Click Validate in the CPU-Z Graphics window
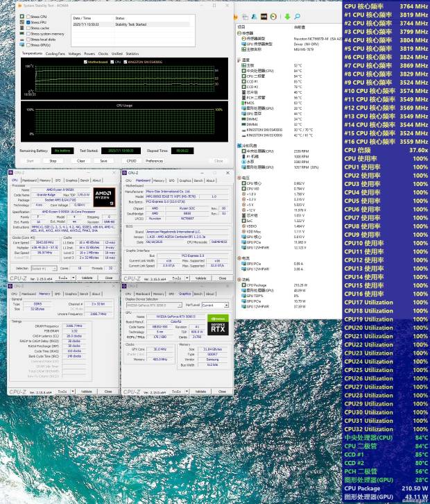 click(x=200, y=392)
